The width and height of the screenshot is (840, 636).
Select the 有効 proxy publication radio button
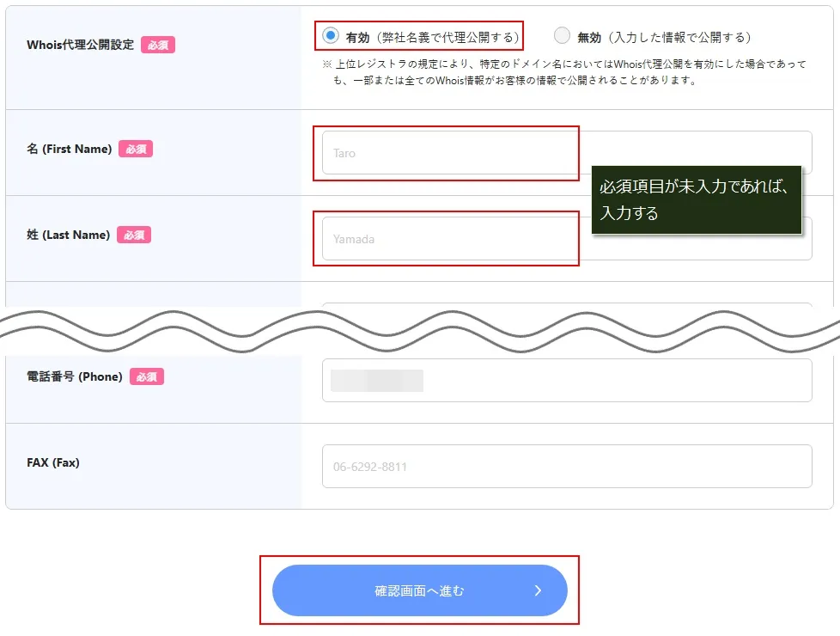[x=331, y=36]
